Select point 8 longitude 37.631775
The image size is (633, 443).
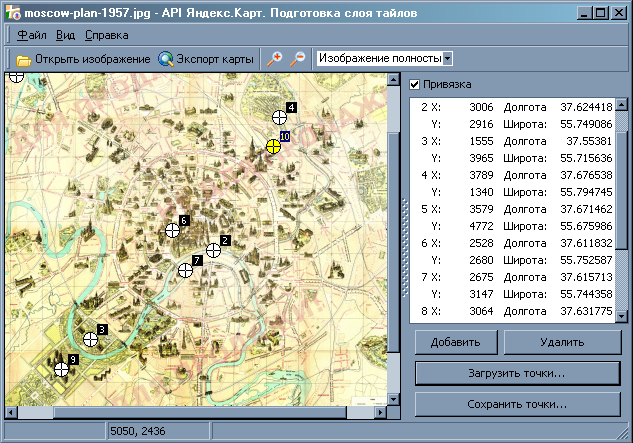point(586,311)
